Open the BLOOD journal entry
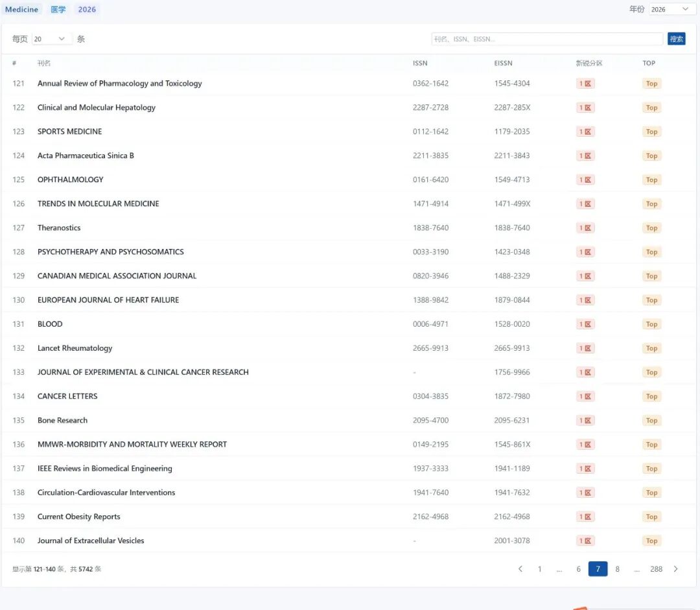 [x=50, y=324]
